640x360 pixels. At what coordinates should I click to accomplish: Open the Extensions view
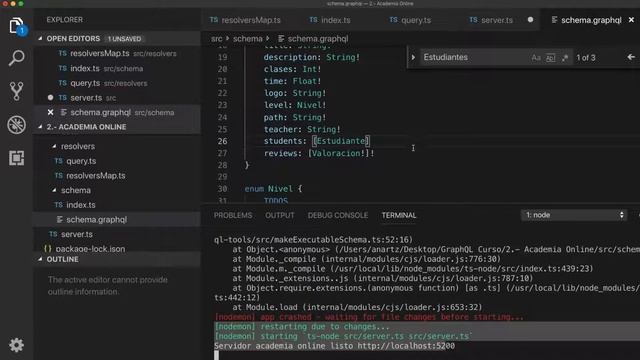click(x=16, y=158)
